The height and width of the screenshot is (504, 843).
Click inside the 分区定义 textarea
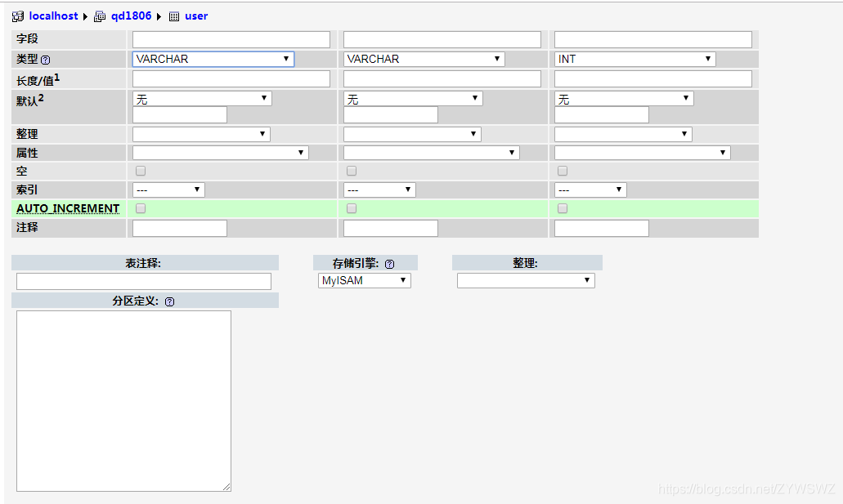(x=123, y=401)
